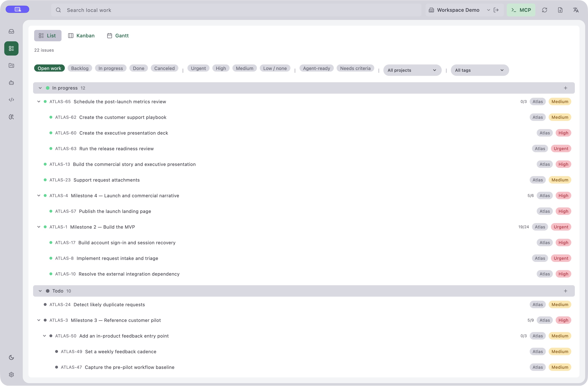The height and width of the screenshot is (386, 588).
Task: Open the projects folder sidebar icon
Action: [x=11, y=66]
